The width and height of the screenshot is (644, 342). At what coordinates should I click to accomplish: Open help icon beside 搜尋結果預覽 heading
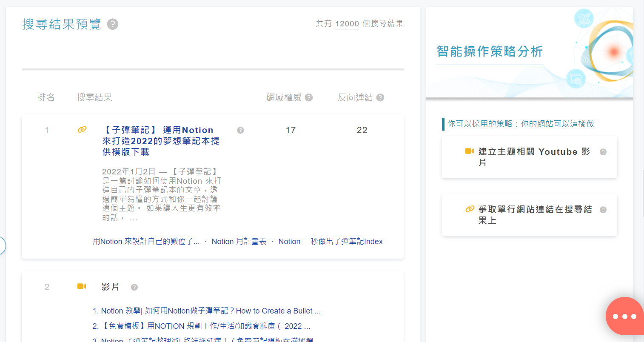click(113, 24)
